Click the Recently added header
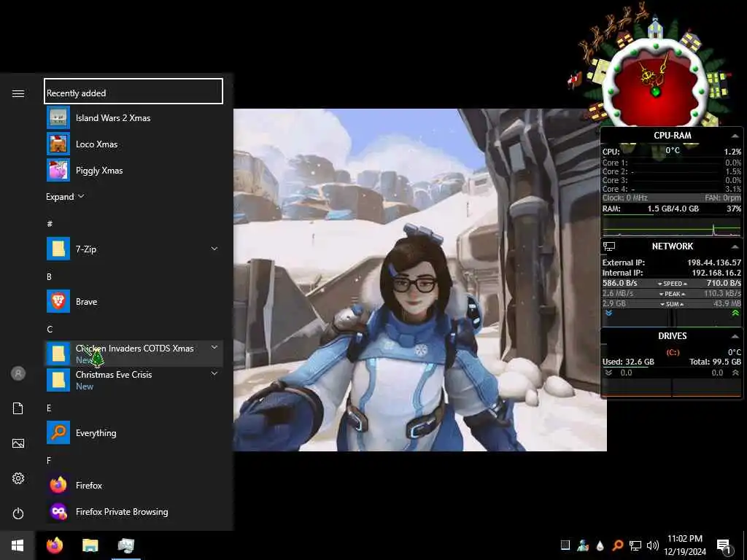Image resolution: width=747 pixels, height=560 pixels. 133,91
